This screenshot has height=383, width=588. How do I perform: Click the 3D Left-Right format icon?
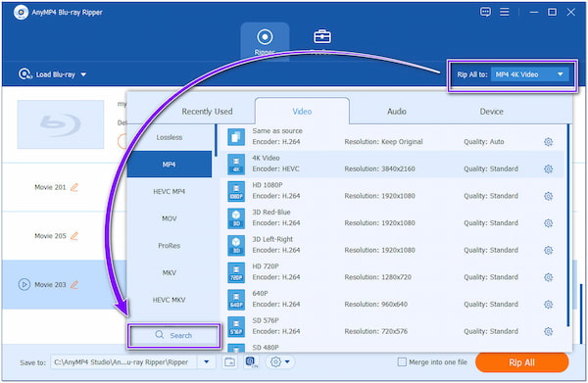[236, 245]
